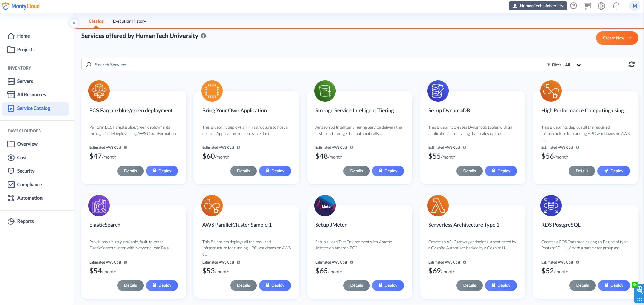Open the Compliance section
Image resolution: width=644 pixels, height=305 pixels.
pyautogui.click(x=29, y=184)
